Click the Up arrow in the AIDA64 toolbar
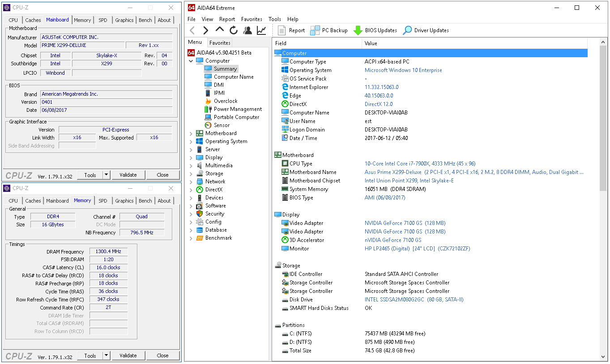This screenshot has width=610, height=364. click(x=220, y=30)
